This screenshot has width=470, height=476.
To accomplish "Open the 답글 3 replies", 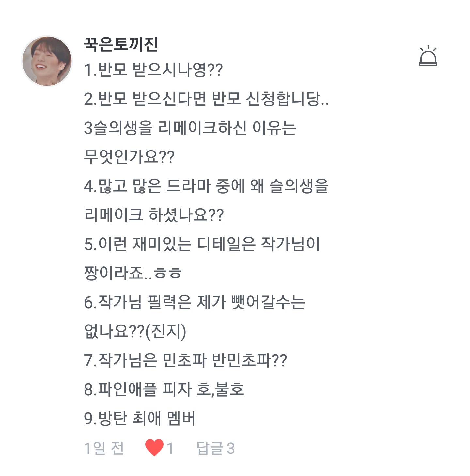I will [216, 448].
